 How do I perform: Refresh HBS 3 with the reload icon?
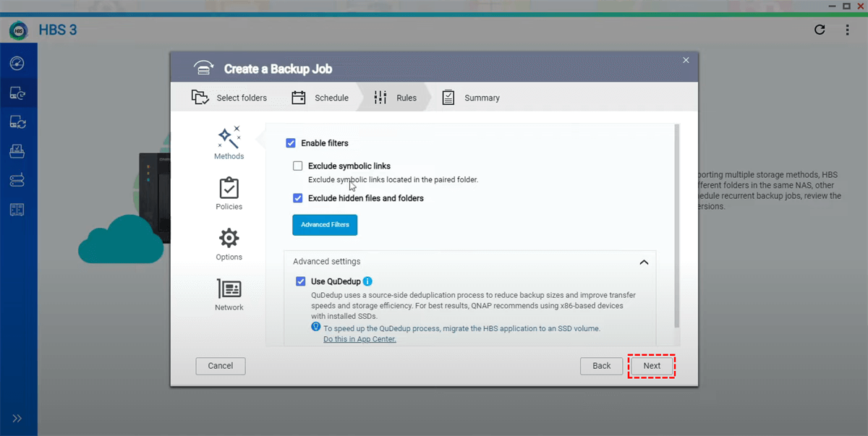coord(820,30)
